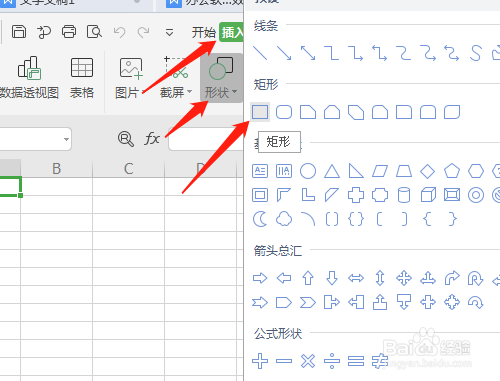
Task: Select column C header
Action: coord(129,169)
